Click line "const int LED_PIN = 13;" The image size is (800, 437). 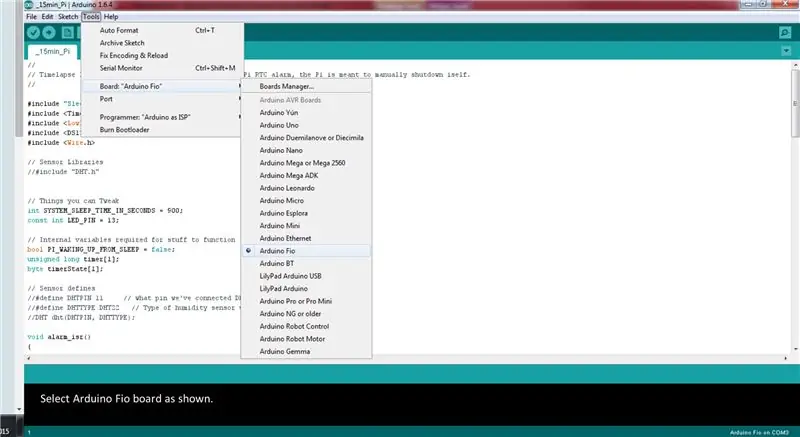click(x=73, y=220)
